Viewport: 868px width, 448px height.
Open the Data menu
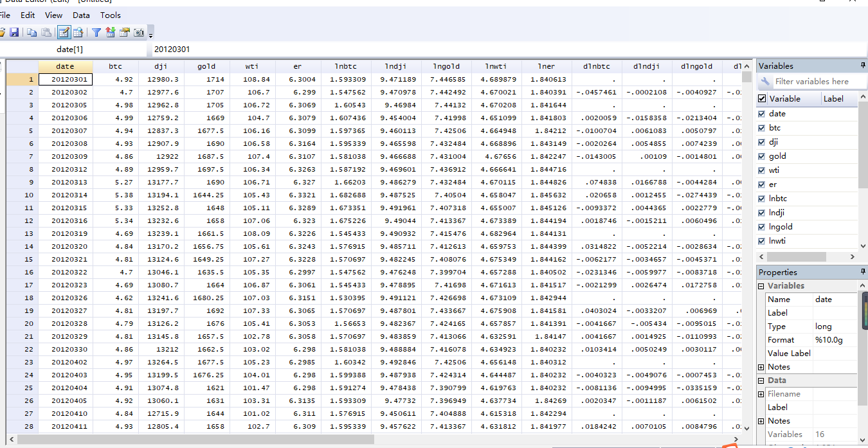click(x=81, y=15)
